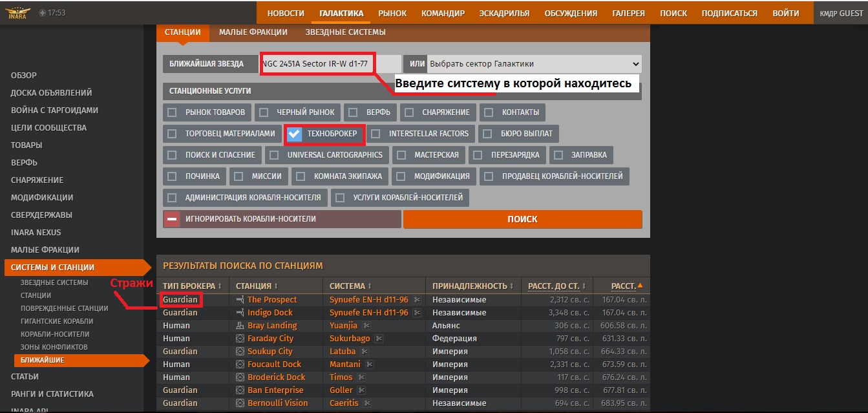This screenshot has height=413, width=868.
Task: Sort results by СИСТЕМА column
Action: 350,286
